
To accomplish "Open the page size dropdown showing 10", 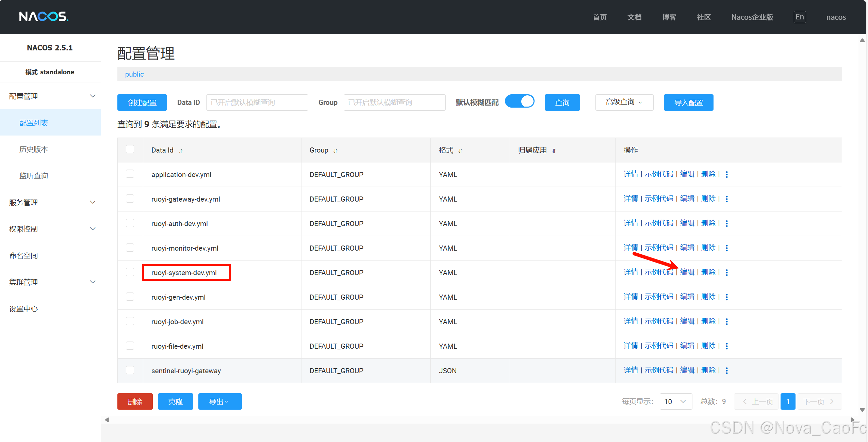I will pyautogui.click(x=675, y=401).
